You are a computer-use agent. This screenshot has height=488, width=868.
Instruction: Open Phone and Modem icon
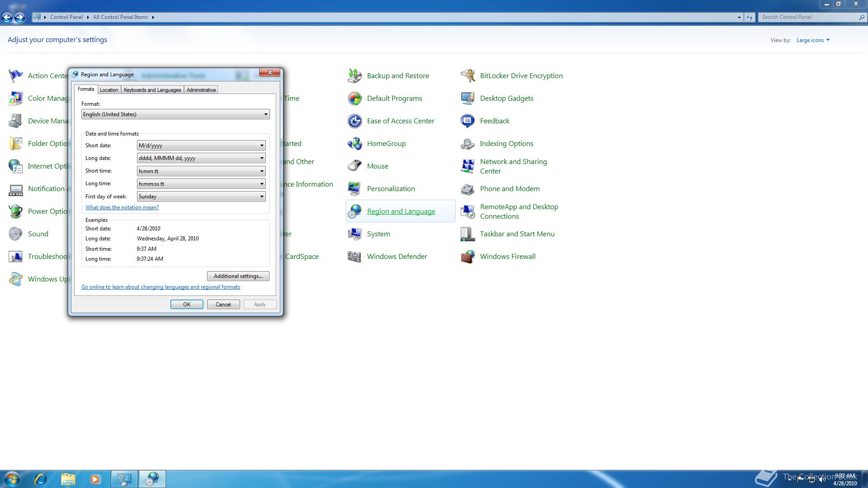tap(468, 189)
